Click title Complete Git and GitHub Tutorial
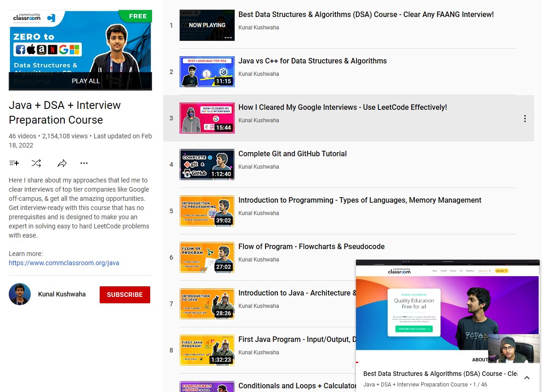The image size is (542, 392). pos(293,153)
